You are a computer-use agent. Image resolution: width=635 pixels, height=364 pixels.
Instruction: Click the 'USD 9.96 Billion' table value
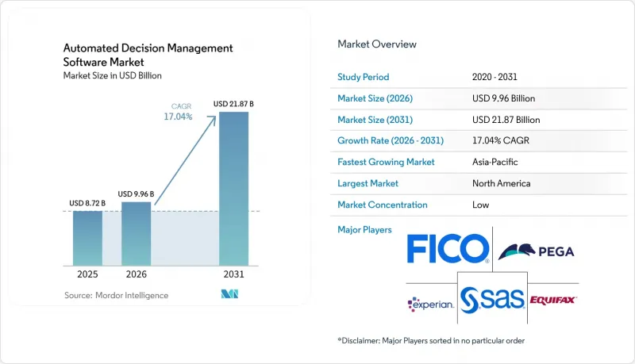point(503,98)
